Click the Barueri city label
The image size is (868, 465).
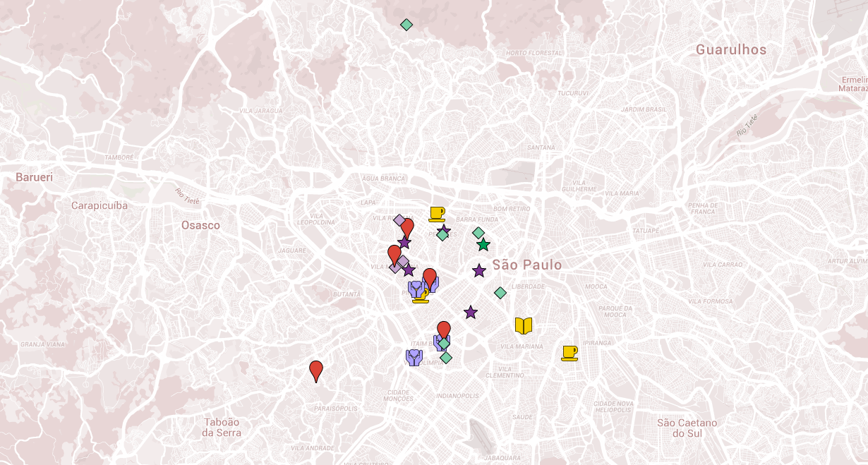pos(35,177)
